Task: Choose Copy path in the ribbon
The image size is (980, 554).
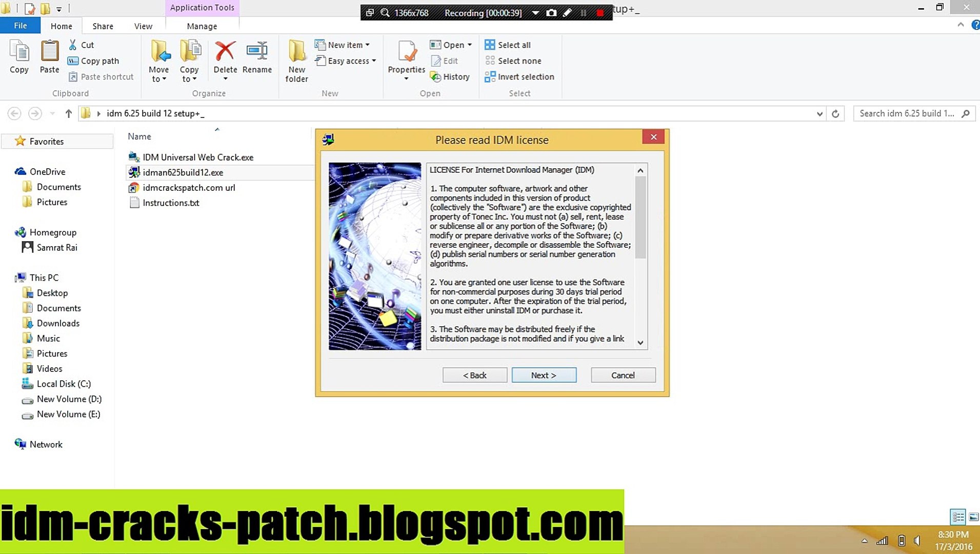Action: pos(93,61)
